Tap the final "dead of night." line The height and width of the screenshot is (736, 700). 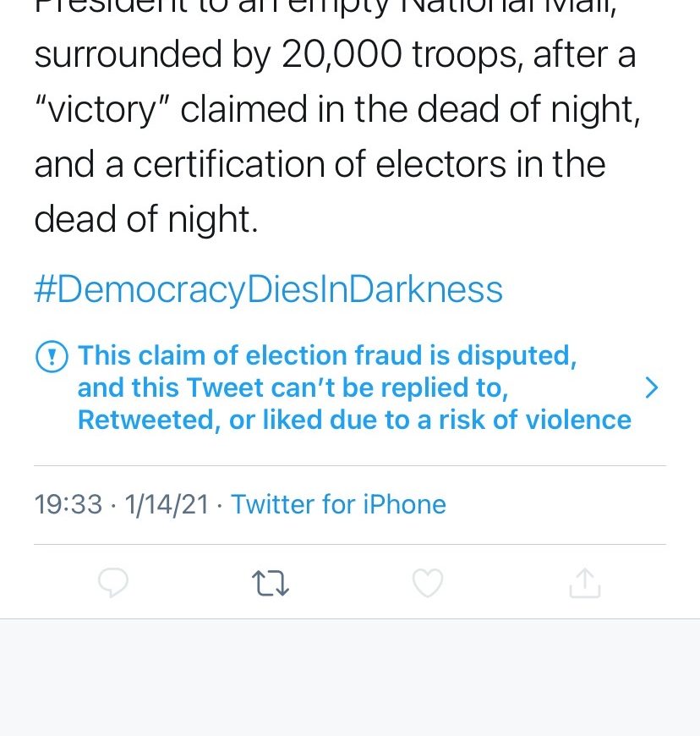tap(145, 220)
